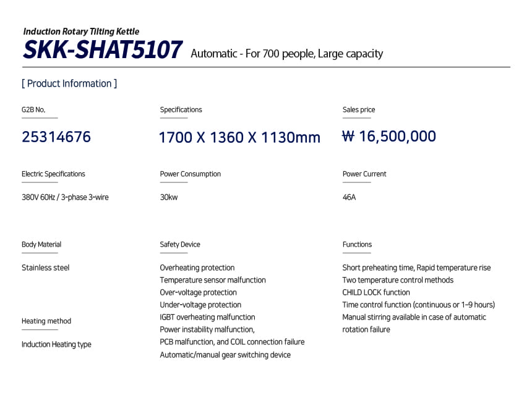Select the Induction Rotary Tilting Kettle subtitle

click(x=81, y=31)
